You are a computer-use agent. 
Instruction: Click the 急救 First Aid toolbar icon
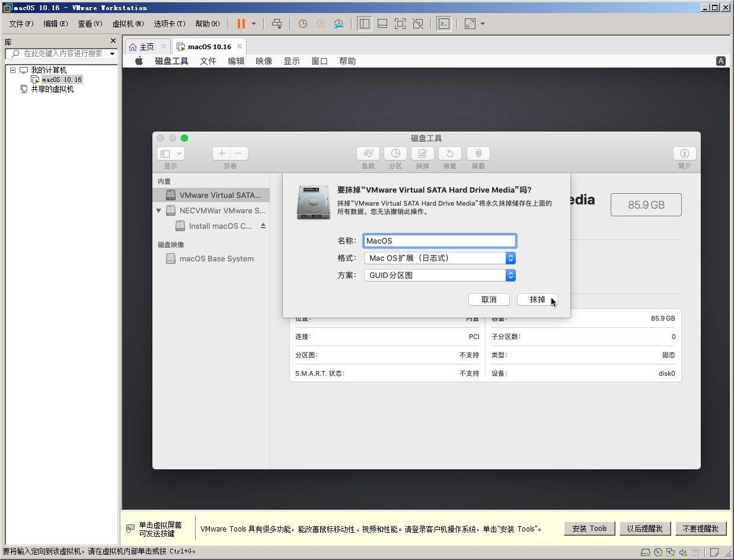368,153
